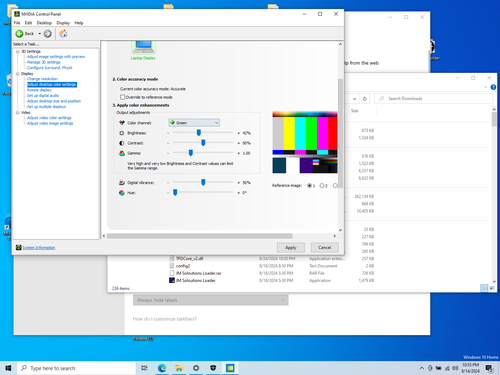
Task: Open the File menu
Action: click(x=17, y=23)
